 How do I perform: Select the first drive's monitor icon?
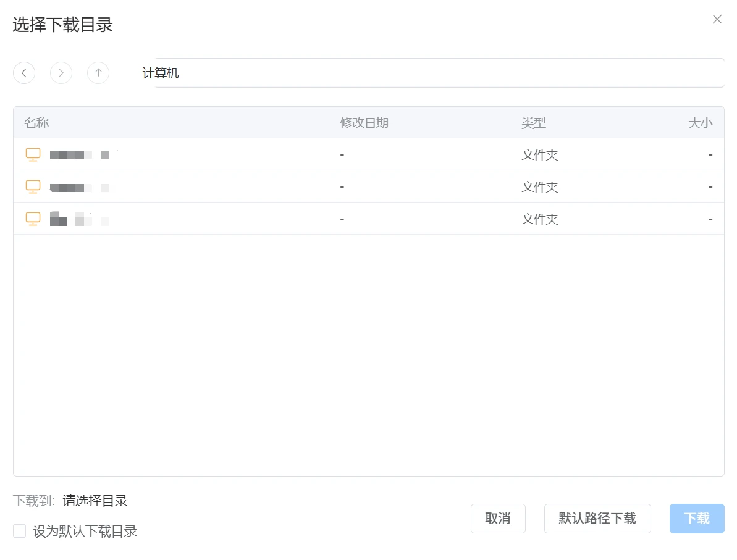[33, 154]
